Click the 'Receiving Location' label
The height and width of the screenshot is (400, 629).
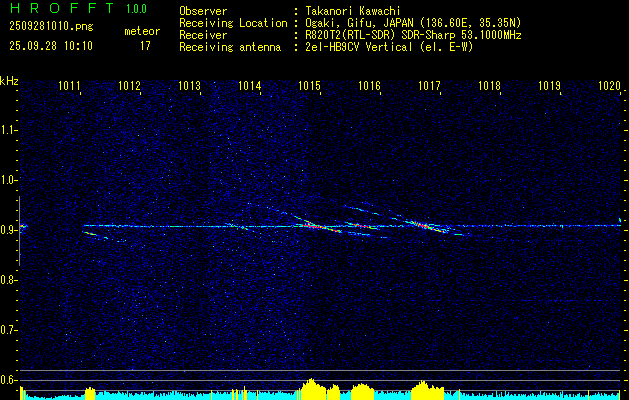coord(233,23)
